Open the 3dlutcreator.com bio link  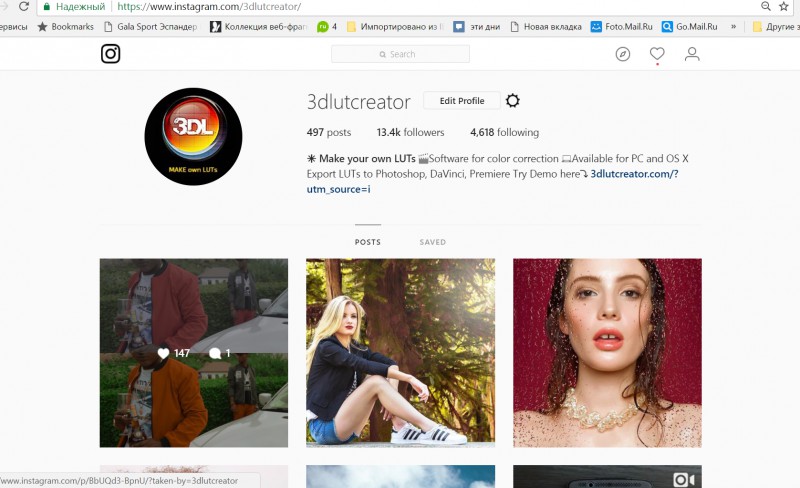point(634,174)
